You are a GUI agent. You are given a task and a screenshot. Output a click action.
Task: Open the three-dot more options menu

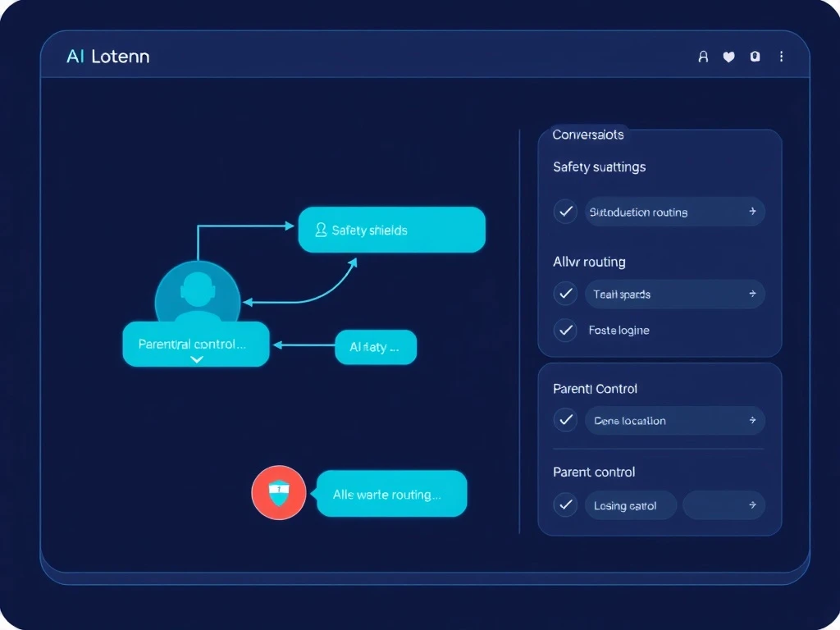(x=781, y=57)
